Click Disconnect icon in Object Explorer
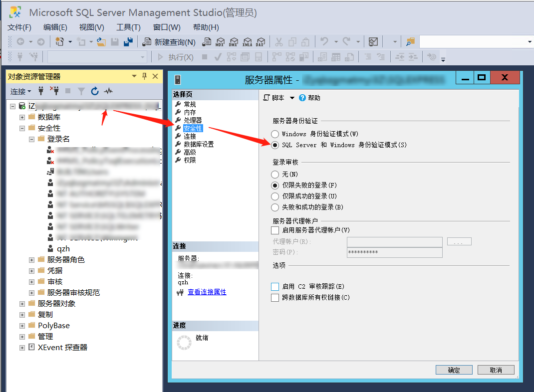534x392 pixels. pos(54,91)
